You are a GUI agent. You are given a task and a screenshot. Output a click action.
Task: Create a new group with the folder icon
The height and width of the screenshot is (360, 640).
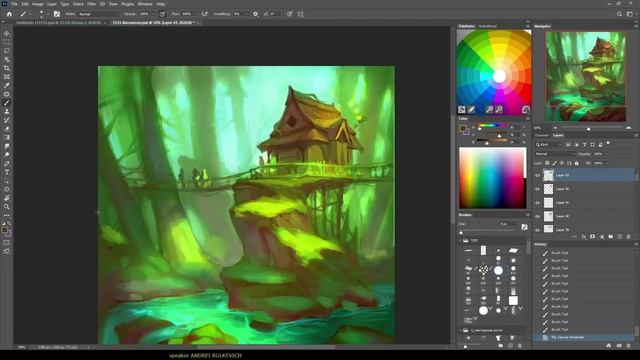tap(611, 237)
